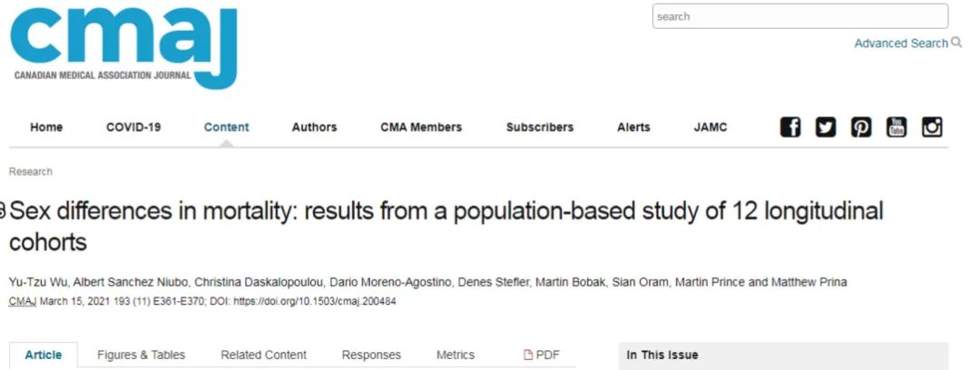The height and width of the screenshot is (370, 980).
Task: Open the Responses tab
Action: point(371,355)
